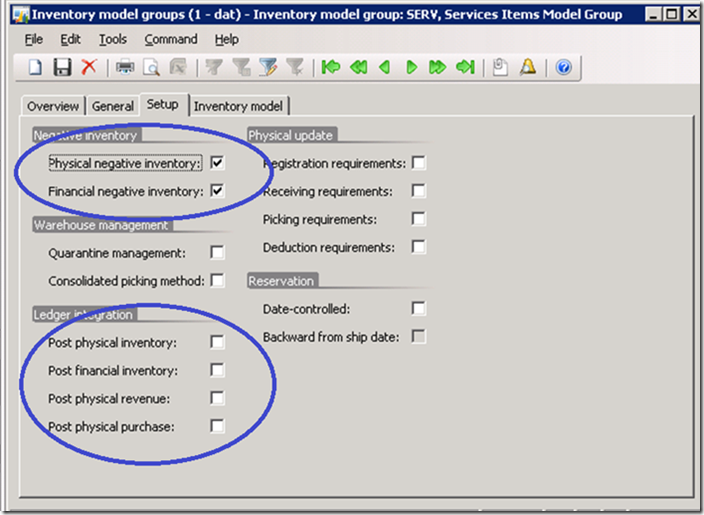
Task: Click the alert bell toolbar icon
Action: tap(528, 68)
